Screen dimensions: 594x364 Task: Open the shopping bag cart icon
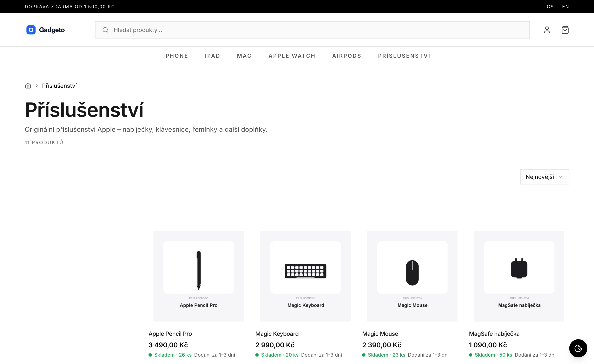[565, 30]
